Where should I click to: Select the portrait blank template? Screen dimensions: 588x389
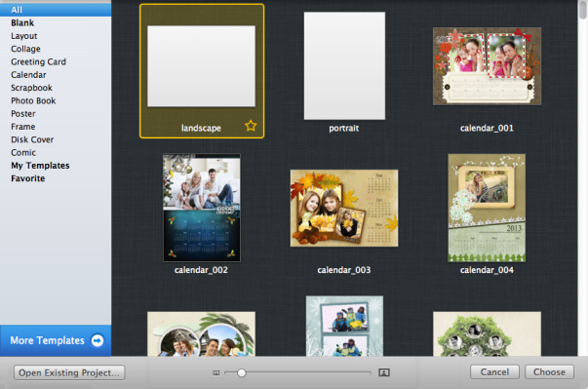344,66
